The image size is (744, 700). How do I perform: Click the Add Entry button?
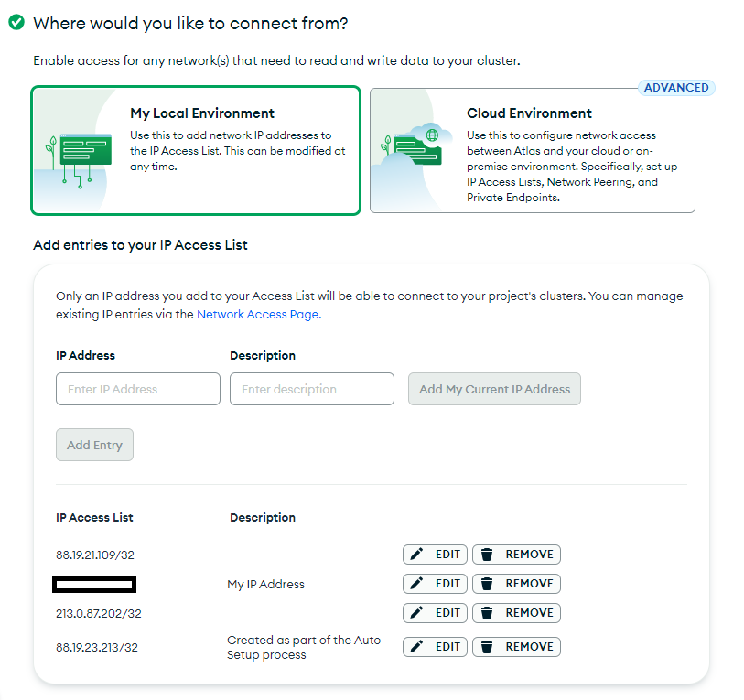coord(94,445)
